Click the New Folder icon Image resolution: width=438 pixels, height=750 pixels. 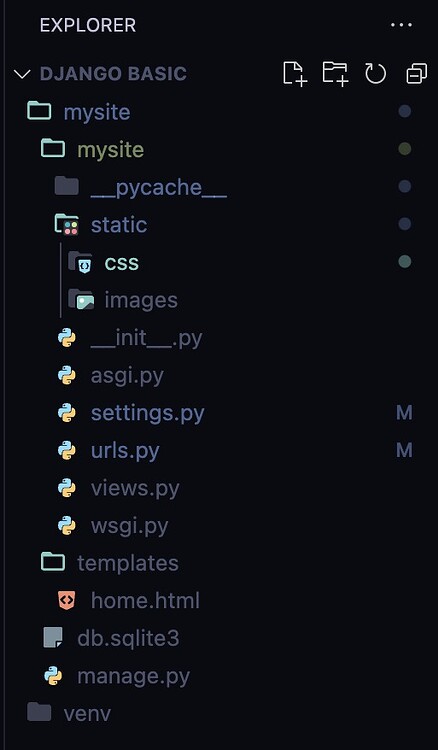click(x=335, y=74)
